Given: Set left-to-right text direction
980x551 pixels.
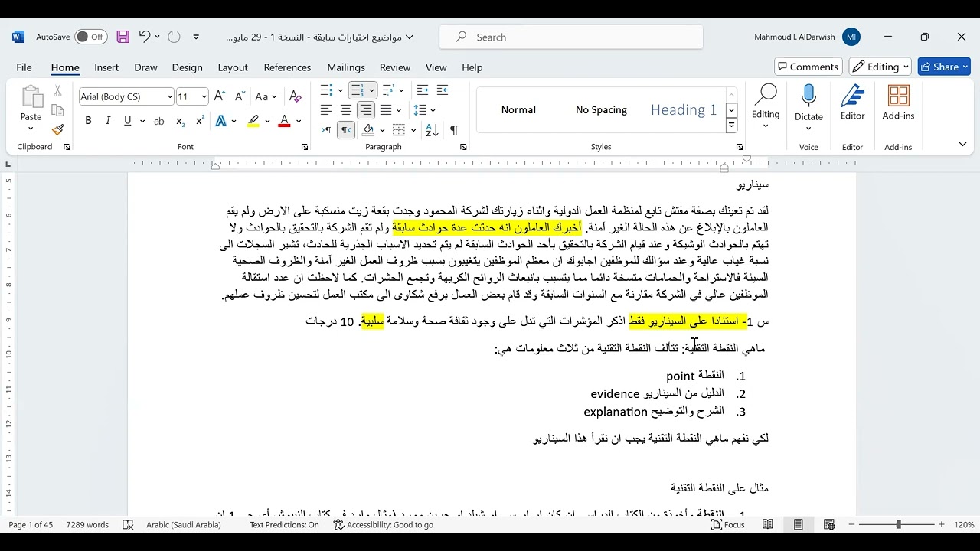Looking at the screenshot, I should click(327, 130).
